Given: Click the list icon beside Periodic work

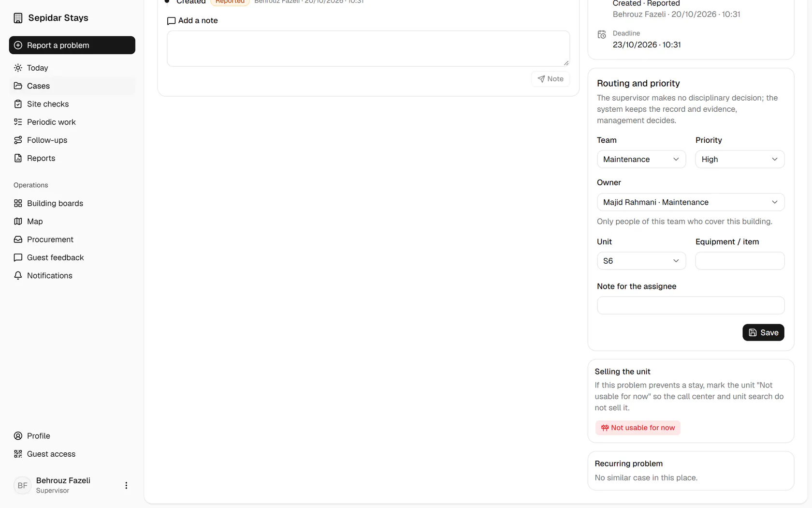Looking at the screenshot, I should pos(18,122).
